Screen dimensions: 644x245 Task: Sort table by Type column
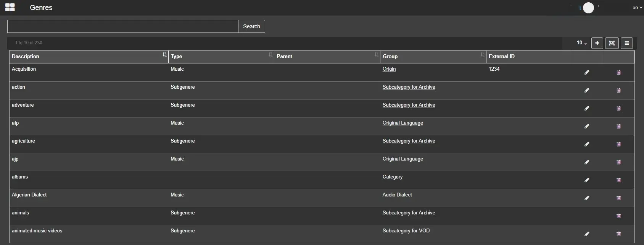click(x=270, y=55)
